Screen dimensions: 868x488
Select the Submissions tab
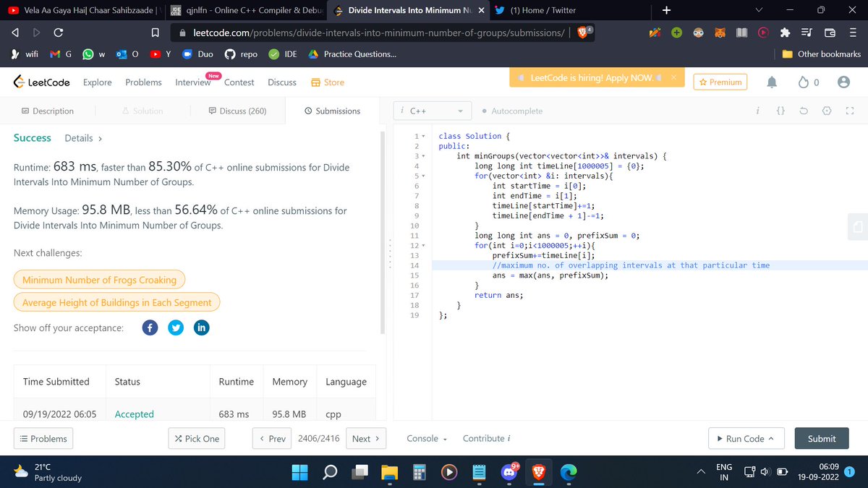(332, 111)
